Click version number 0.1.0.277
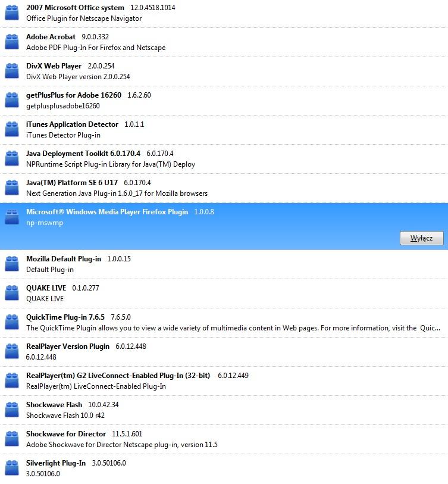 (86, 288)
